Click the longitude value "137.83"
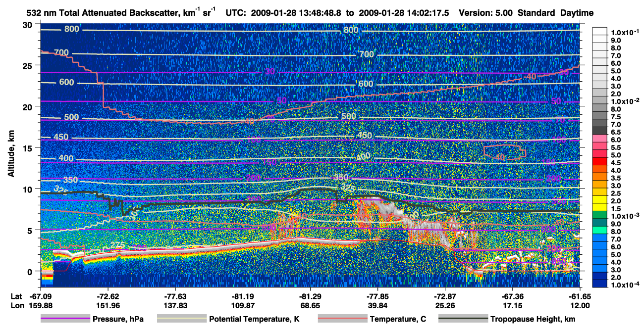The height and width of the screenshot is (330, 644). 175,305
